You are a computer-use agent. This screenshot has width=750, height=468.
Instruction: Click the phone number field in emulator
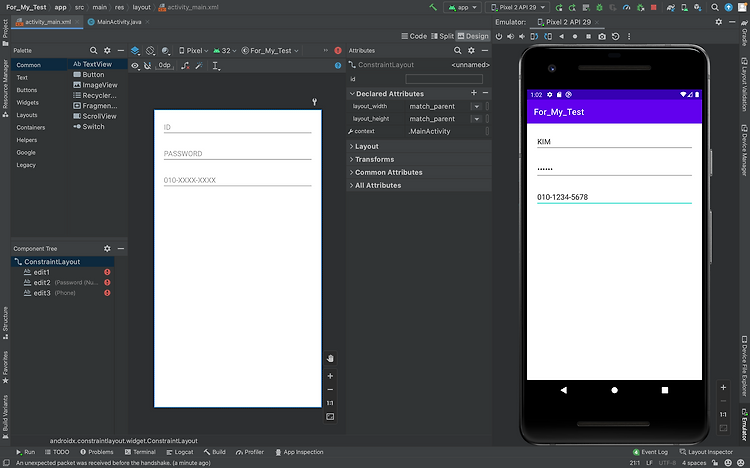click(614, 197)
